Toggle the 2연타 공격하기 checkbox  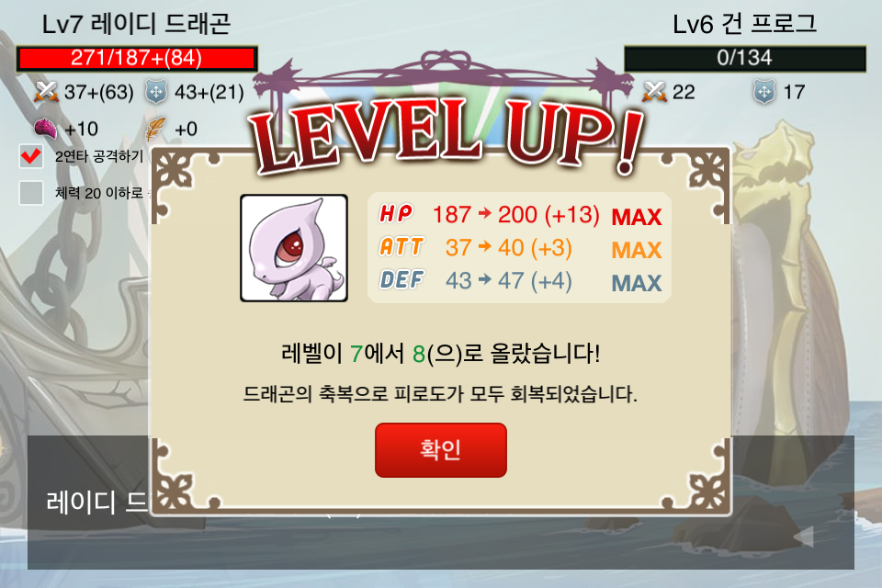(31, 156)
